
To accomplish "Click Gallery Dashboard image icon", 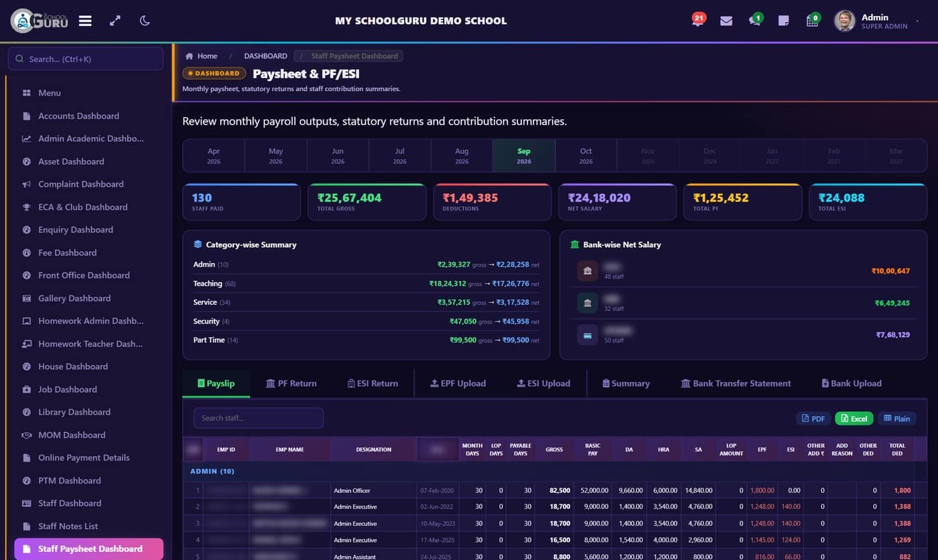I will coord(27,298).
